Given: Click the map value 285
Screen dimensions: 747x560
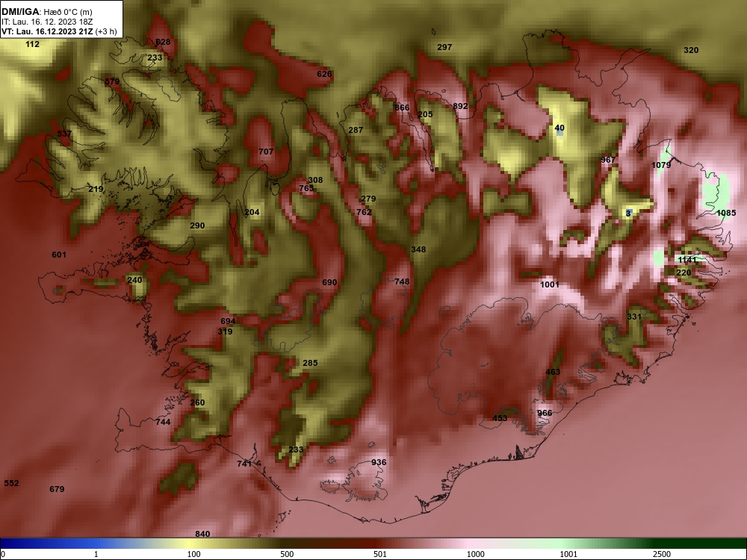Looking at the screenshot, I should click(310, 363).
